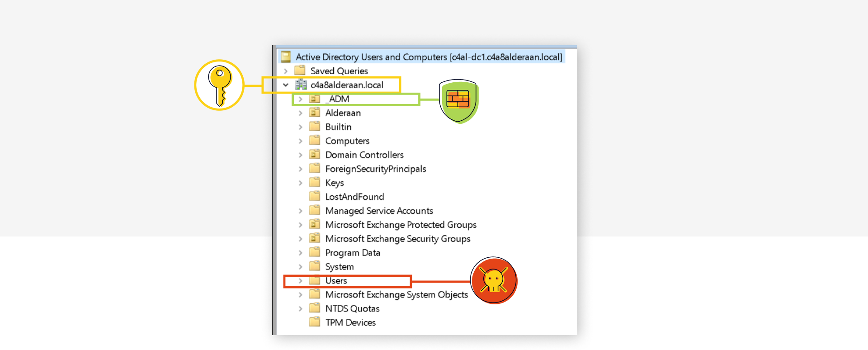Click the Keys folder icon
The image size is (868, 350).
(315, 183)
